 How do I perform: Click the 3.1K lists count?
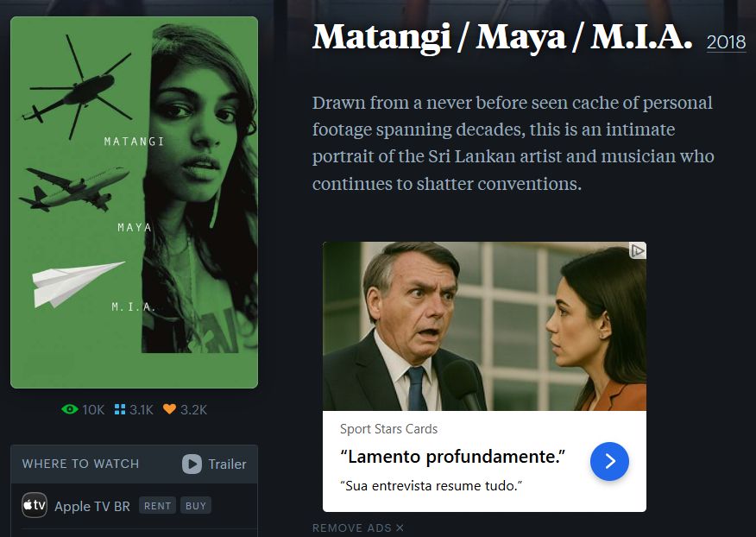coord(142,409)
